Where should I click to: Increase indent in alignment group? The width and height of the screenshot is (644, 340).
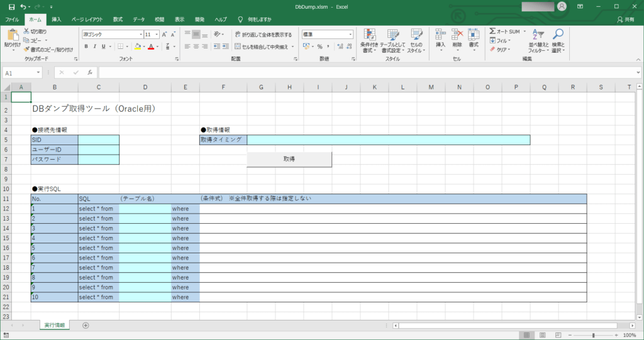tap(226, 47)
